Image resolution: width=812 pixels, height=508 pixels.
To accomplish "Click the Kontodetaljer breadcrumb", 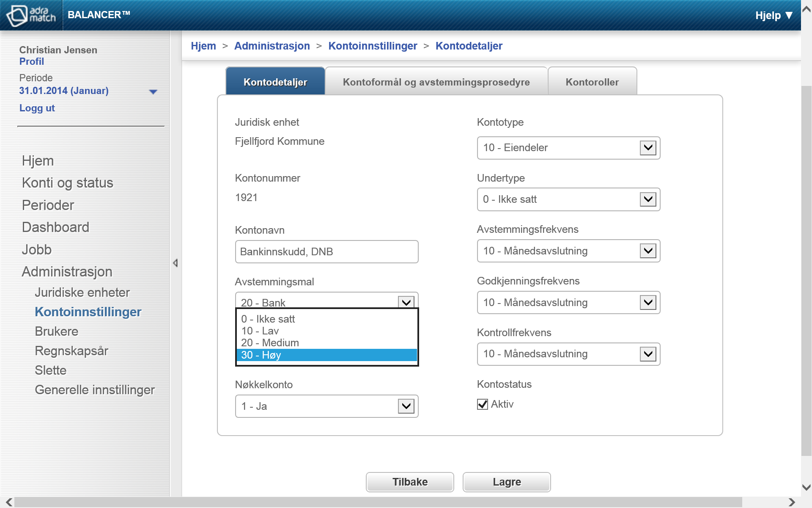I will tap(469, 46).
